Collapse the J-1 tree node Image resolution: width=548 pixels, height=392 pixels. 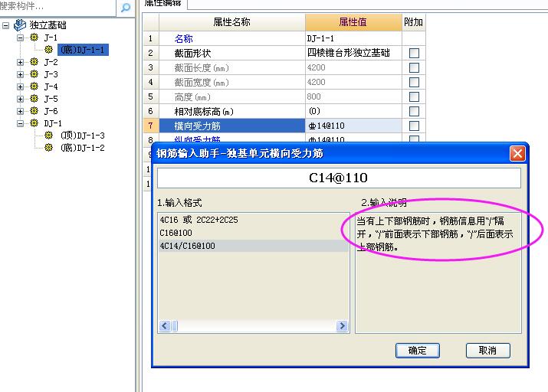[x=20, y=38]
